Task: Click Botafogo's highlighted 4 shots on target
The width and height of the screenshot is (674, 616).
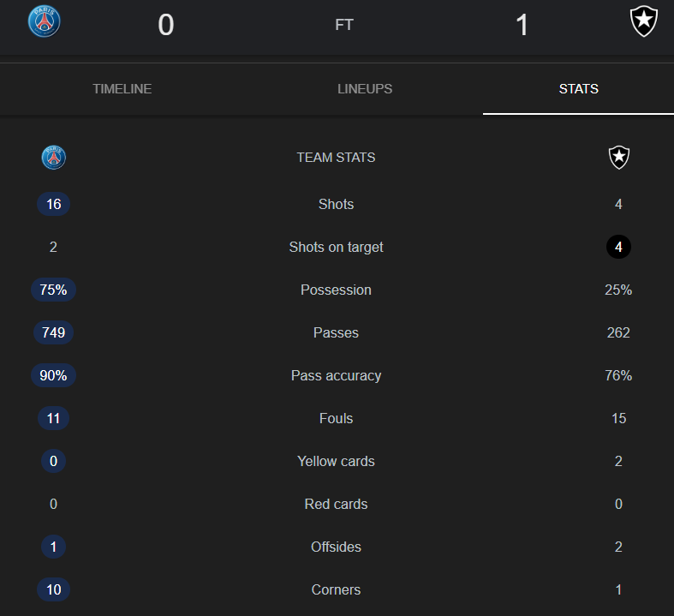Action: pos(618,247)
